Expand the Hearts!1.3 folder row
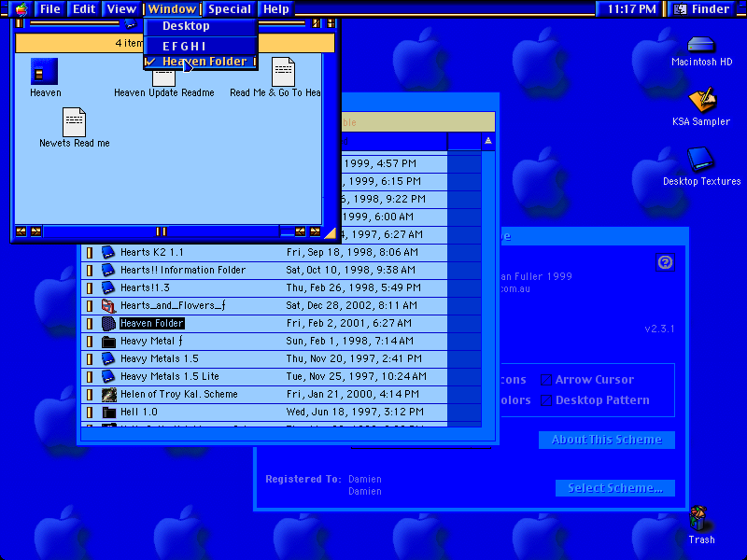 click(89, 287)
